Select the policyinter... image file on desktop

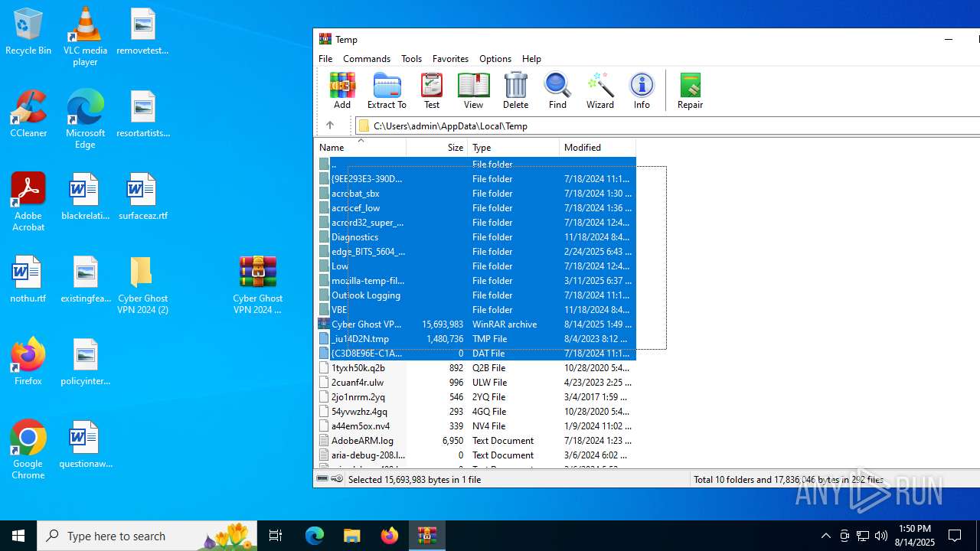(85, 362)
